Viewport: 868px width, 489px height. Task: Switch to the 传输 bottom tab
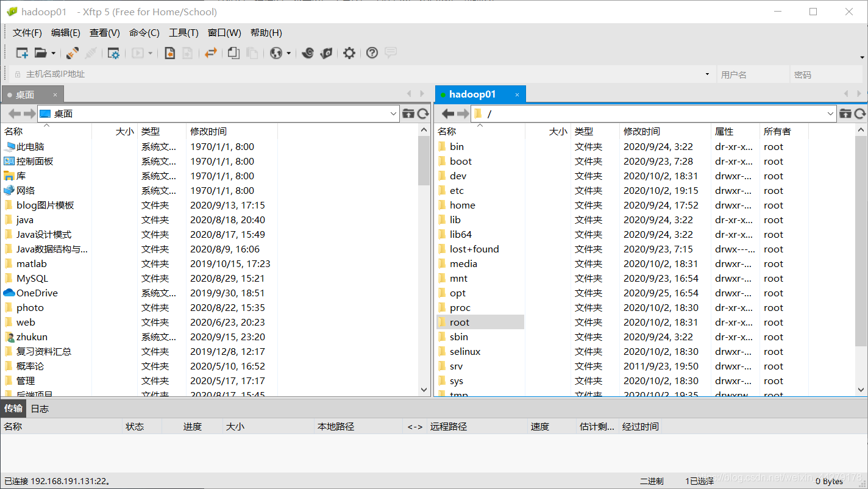(13, 409)
